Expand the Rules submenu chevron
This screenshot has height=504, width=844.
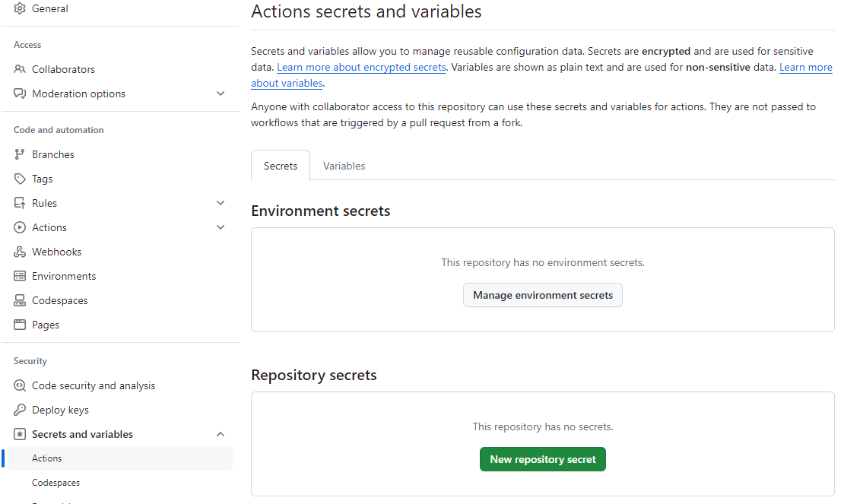pos(221,203)
